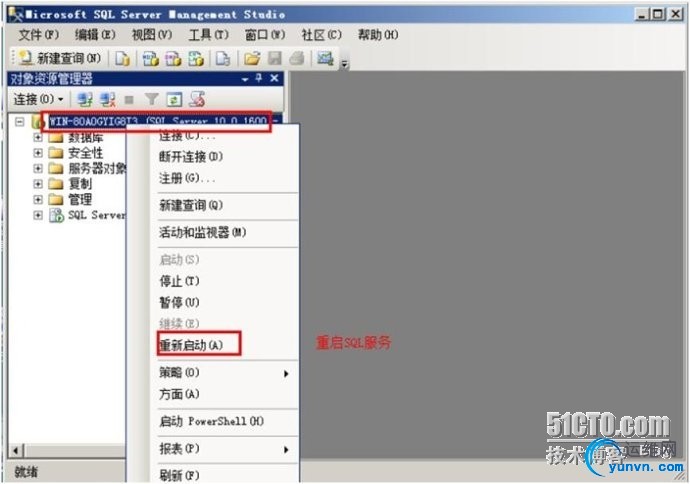Click the Disconnect server icon in Object Explorer
This screenshot has height=484, width=690.
(x=107, y=99)
